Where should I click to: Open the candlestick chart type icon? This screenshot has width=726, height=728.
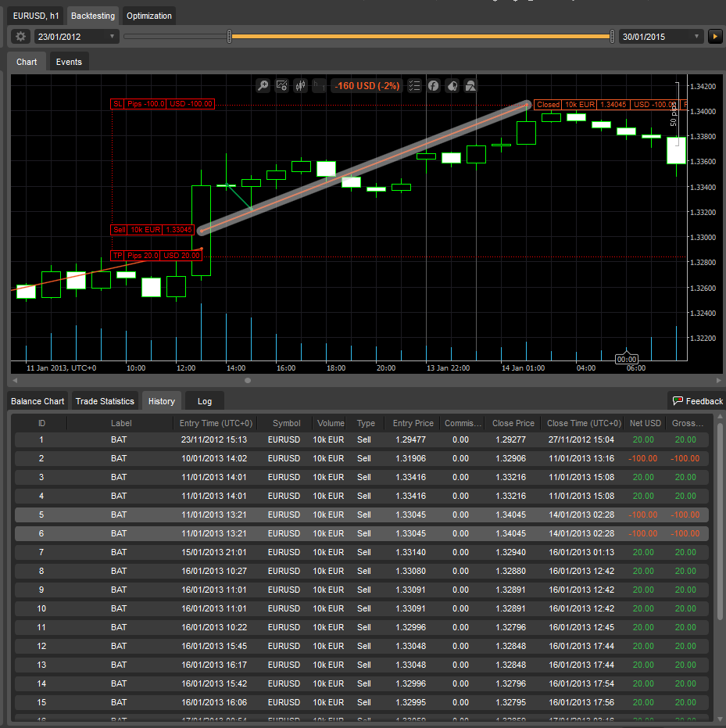pos(301,86)
